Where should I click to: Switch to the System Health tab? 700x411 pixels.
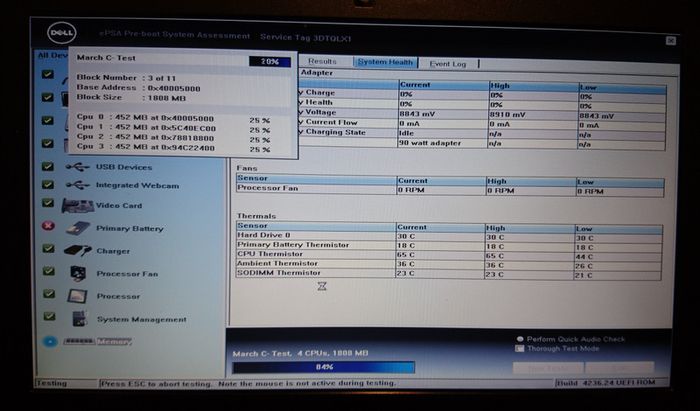tap(385, 62)
